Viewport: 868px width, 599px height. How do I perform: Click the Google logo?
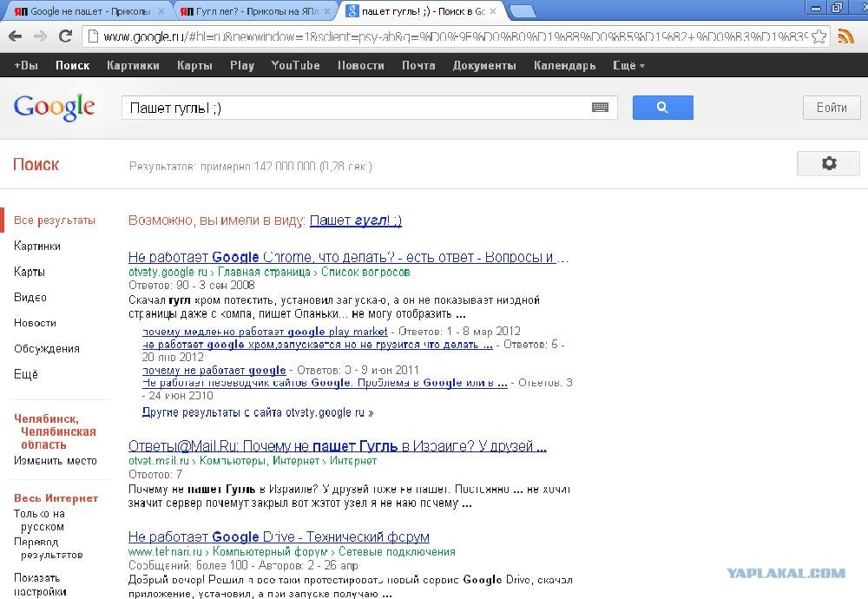(54, 107)
